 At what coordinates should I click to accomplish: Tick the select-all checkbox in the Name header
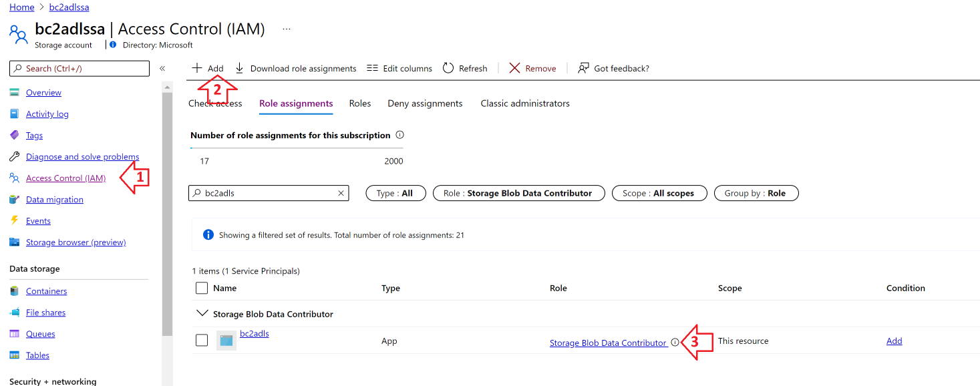202,288
